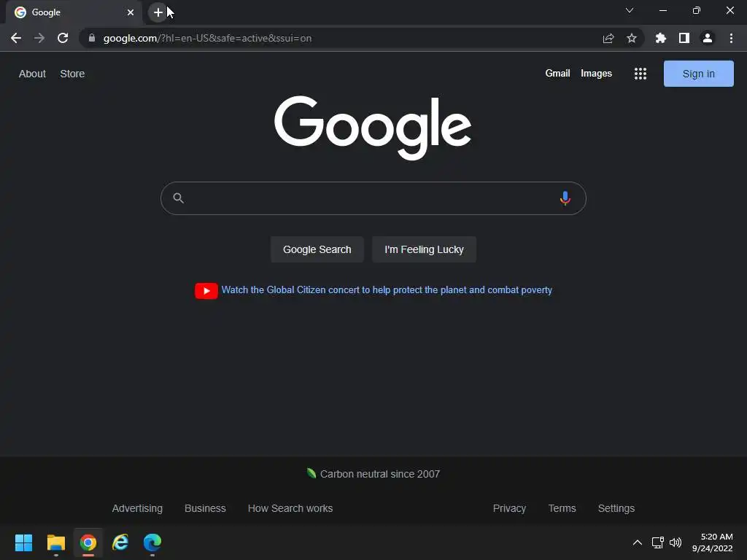Focus the Google search input field
This screenshot has width=747, height=560.
coord(373,198)
